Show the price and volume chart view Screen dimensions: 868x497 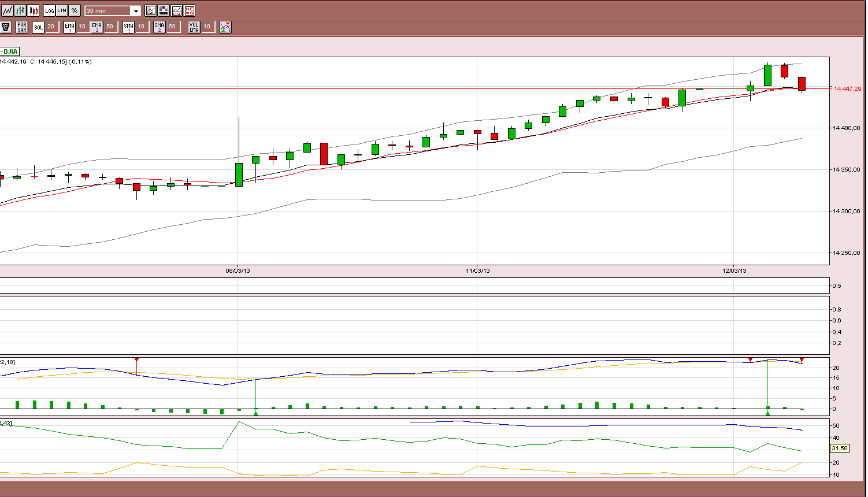tap(176, 10)
